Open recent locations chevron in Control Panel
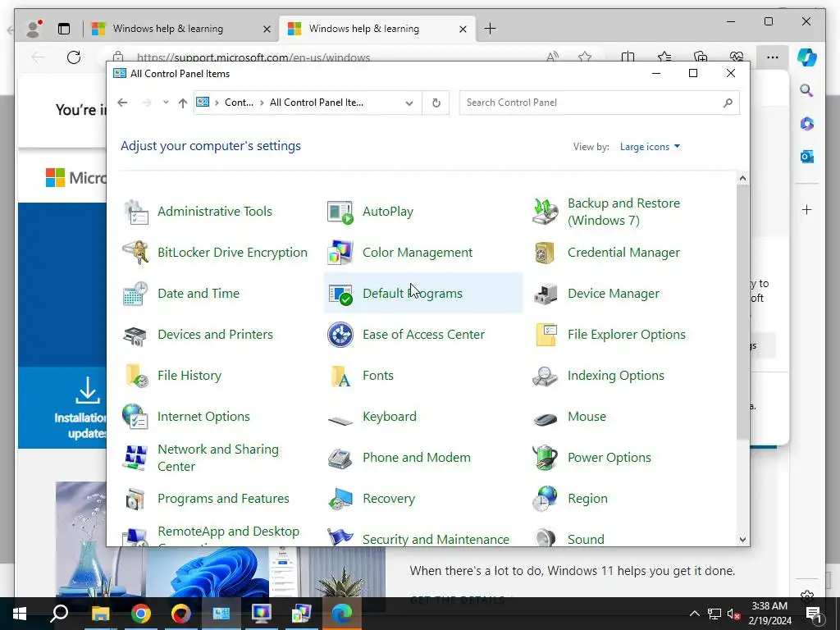The height and width of the screenshot is (630, 840). [166, 103]
